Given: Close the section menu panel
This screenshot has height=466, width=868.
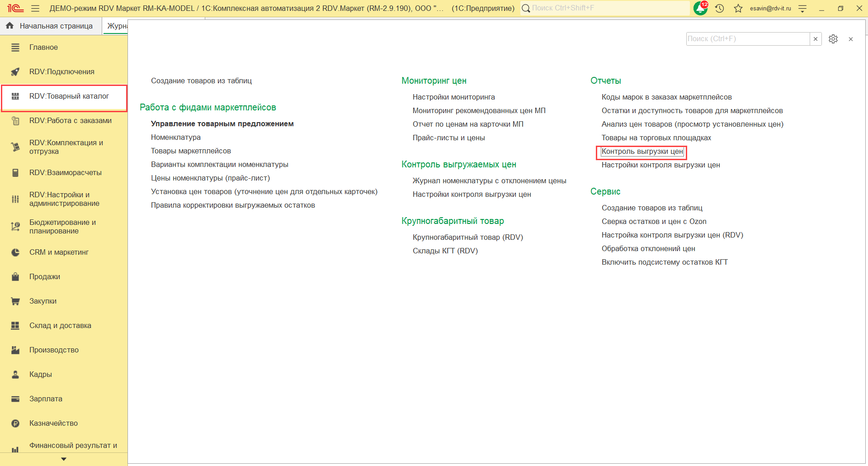Looking at the screenshot, I should pyautogui.click(x=851, y=39).
